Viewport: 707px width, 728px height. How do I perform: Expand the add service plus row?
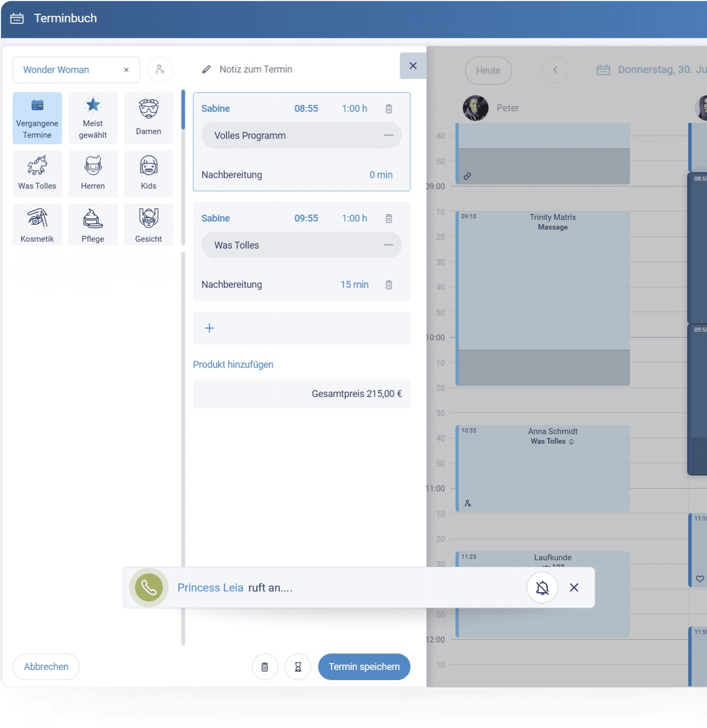pyautogui.click(x=302, y=328)
